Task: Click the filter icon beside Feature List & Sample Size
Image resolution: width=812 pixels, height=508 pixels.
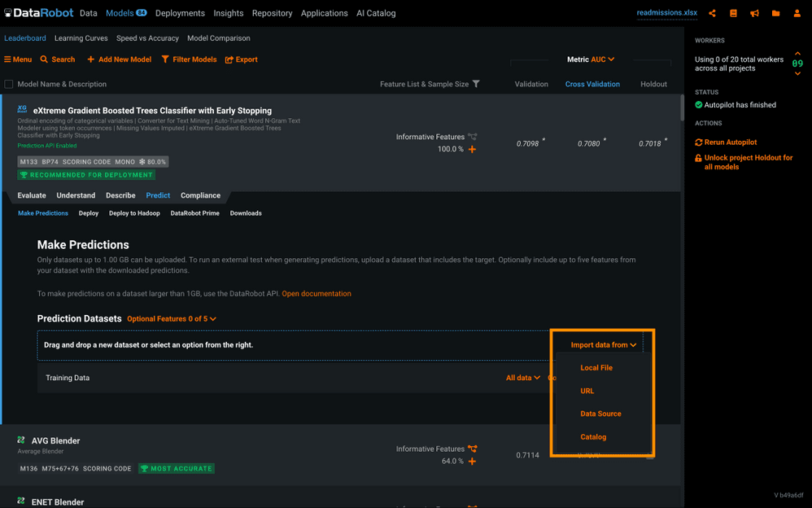Action: (476, 84)
